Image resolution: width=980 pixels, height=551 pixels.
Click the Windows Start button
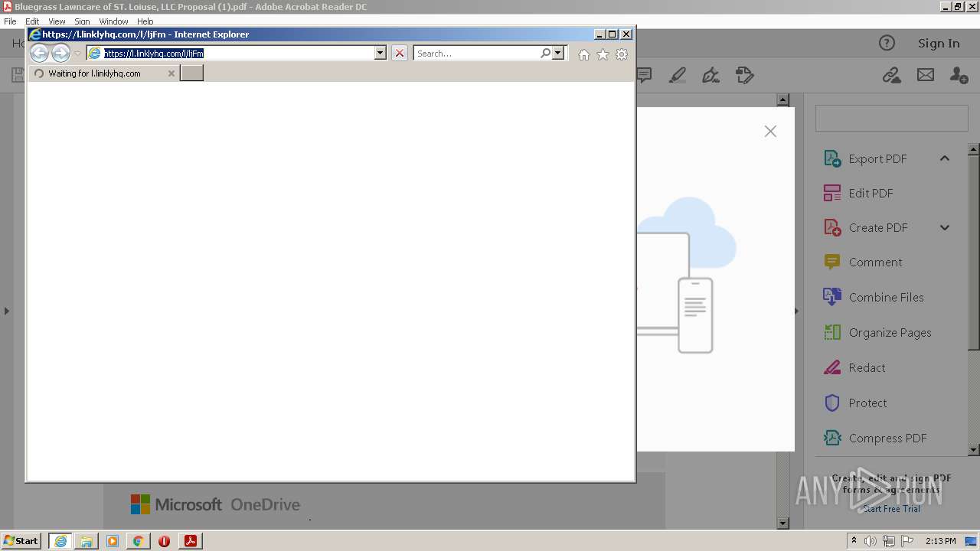click(x=21, y=540)
